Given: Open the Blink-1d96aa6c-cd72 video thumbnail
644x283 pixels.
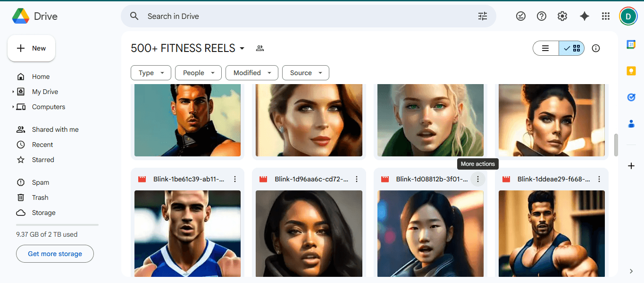Looking at the screenshot, I should (309, 233).
